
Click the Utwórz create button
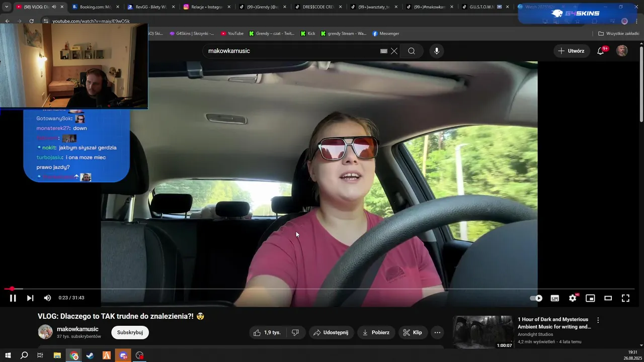click(x=572, y=51)
